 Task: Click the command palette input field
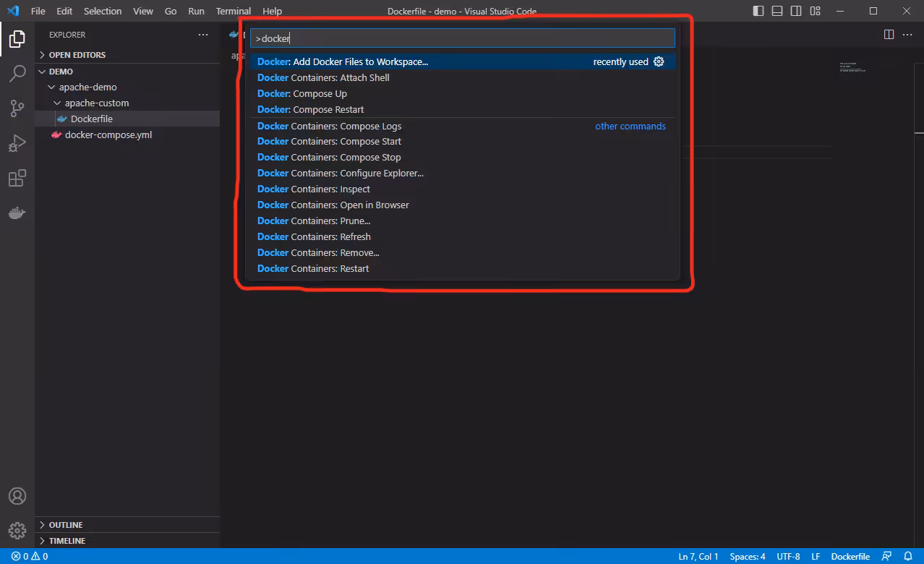tap(463, 38)
